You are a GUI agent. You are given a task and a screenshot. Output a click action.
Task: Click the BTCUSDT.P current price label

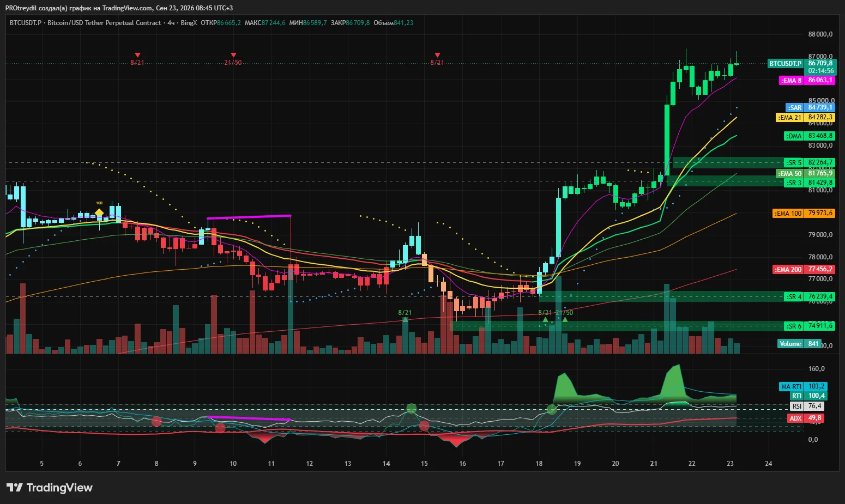coord(801,63)
